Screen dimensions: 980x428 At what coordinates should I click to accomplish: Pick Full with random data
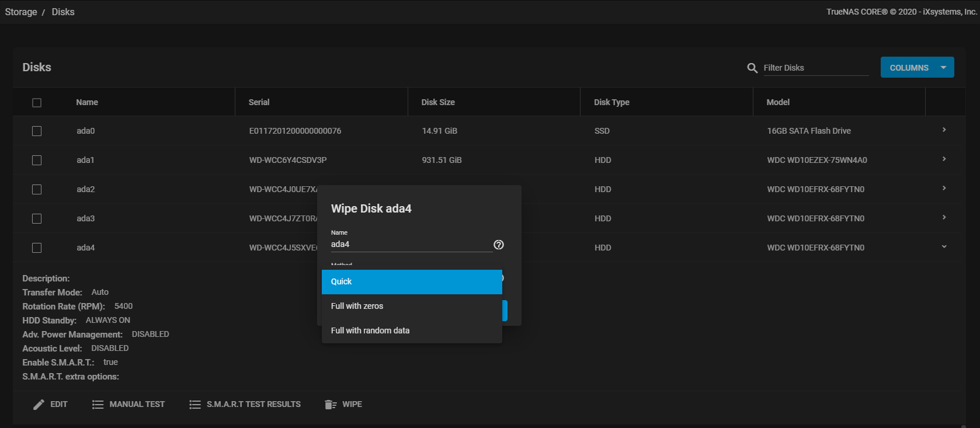point(411,331)
